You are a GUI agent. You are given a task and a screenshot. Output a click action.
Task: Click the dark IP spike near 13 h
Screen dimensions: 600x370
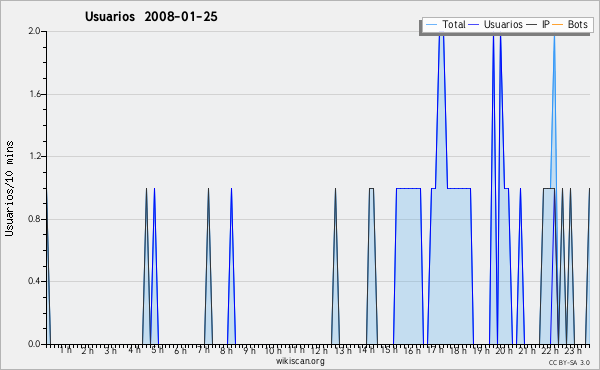[x=335, y=266]
